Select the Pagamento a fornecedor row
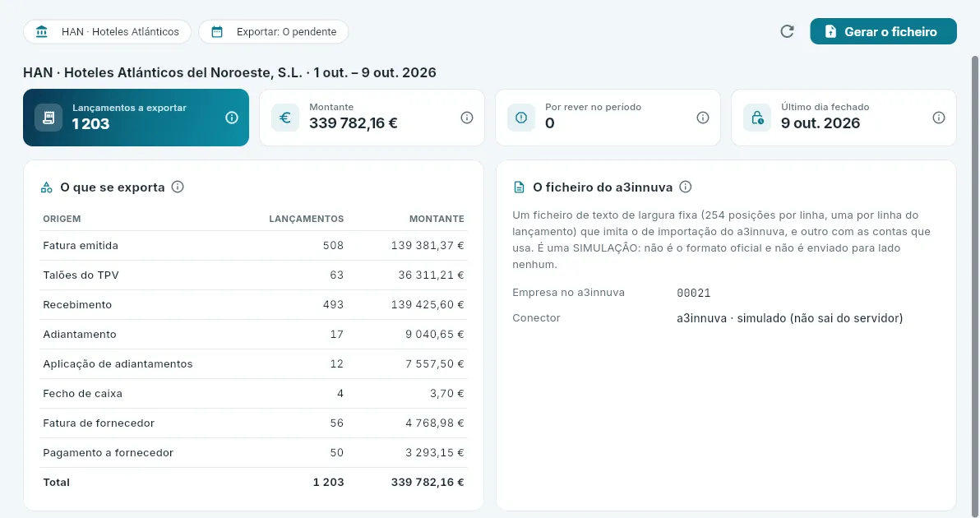This screenshot has width=980, height=518. (253, 452)
